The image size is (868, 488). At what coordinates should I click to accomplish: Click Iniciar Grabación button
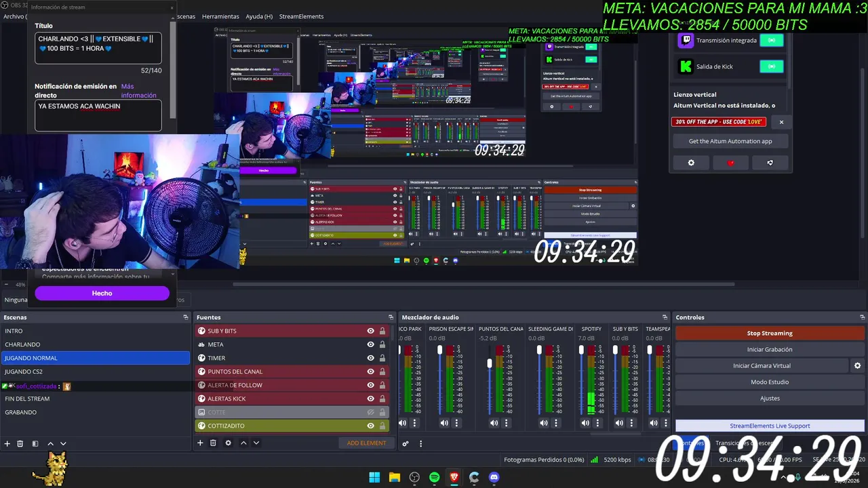[770, 349]
